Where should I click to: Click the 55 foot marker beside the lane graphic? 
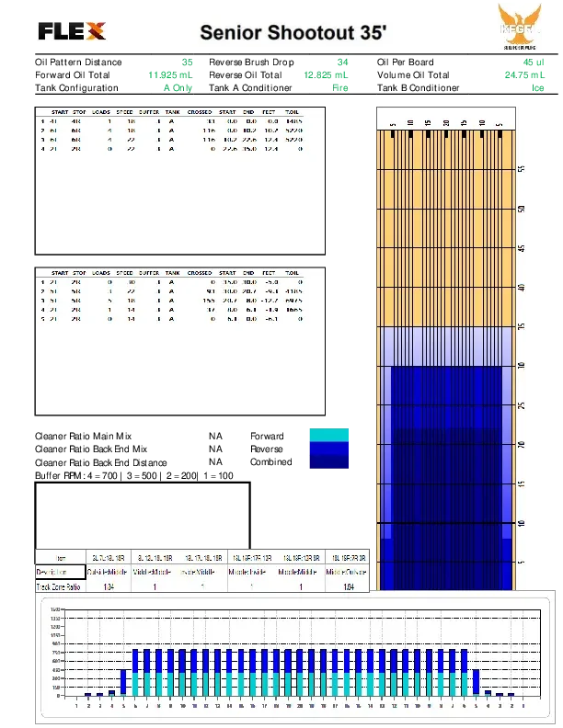point(522,169)
